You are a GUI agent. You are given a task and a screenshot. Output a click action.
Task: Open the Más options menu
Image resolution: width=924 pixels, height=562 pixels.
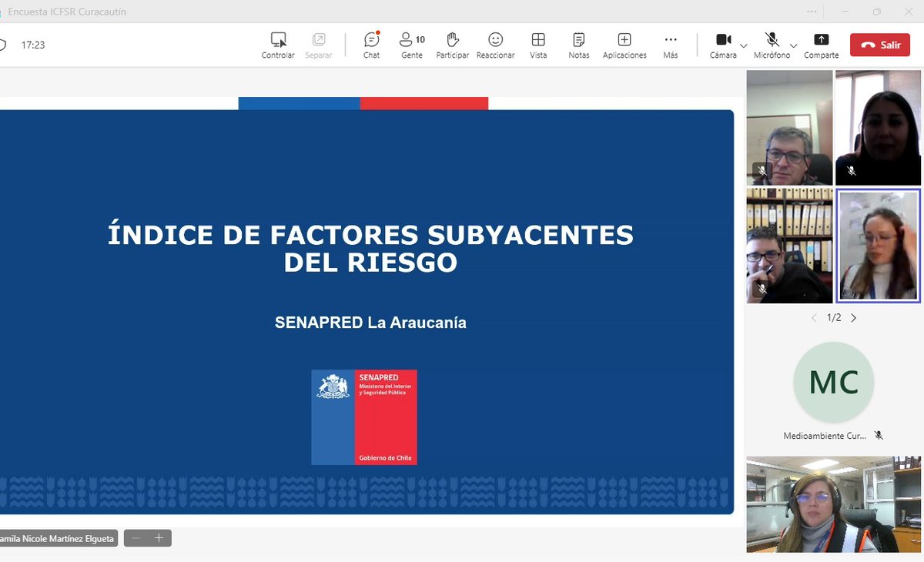671,45
